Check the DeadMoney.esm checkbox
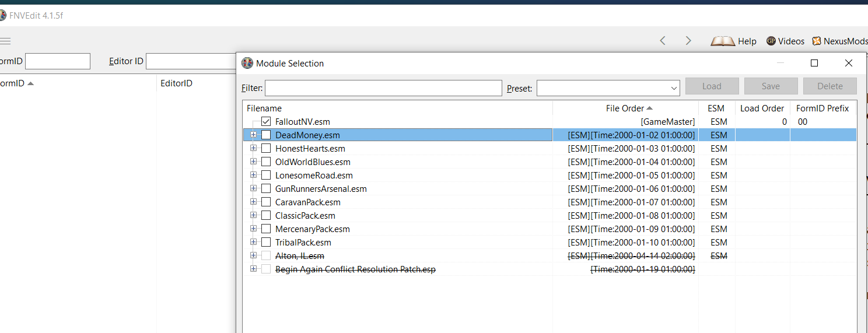Viewport: 868px width, 333px height. [x=266, y=135]
